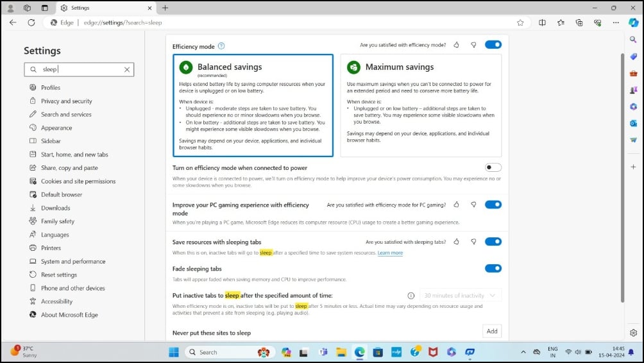Thumbs up for PC gaming efficiency
Image resolution: width=644 pixels, height=363 pixels.
456,205
